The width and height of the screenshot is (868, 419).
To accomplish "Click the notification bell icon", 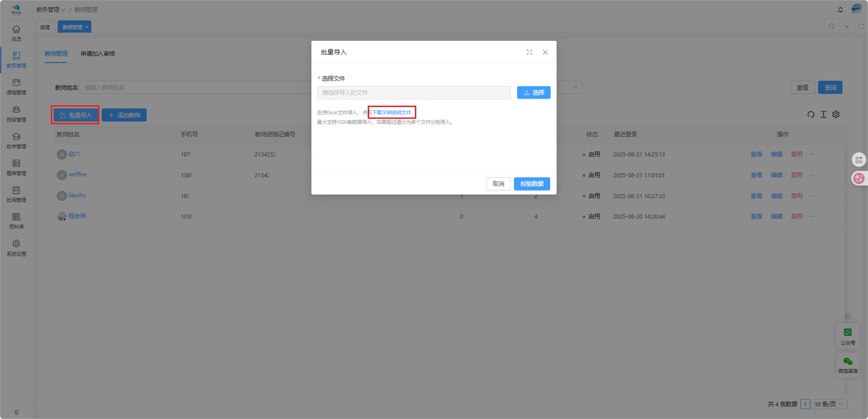I will click(840, 10).
